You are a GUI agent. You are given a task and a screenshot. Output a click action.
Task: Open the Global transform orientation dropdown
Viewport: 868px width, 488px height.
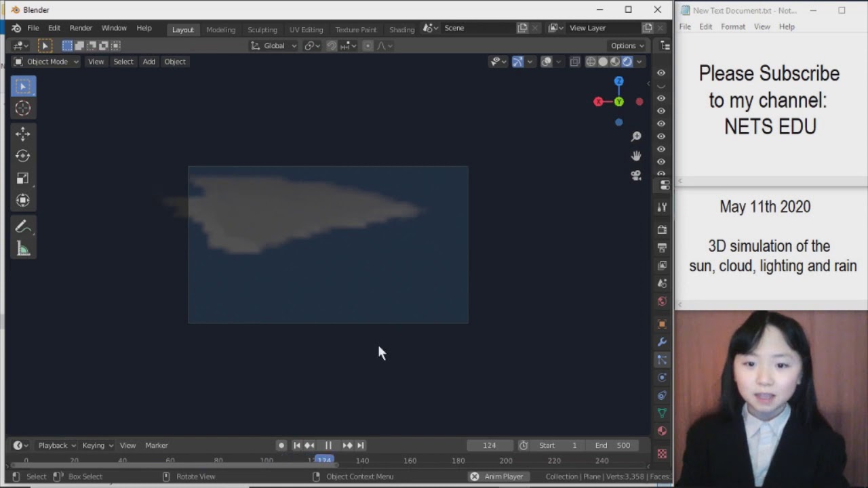[x=274, y=45]
